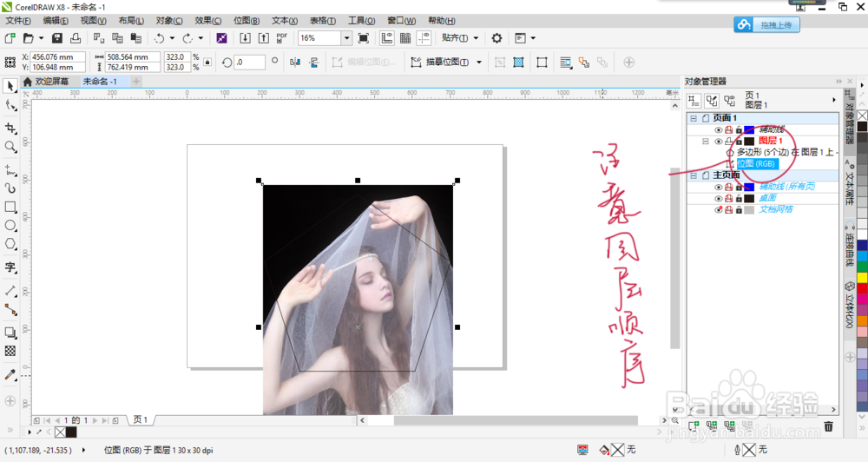Screen dimensions: 868x462
Task: Toggle visibility of 桌面 layer
Action: point(719,198)
